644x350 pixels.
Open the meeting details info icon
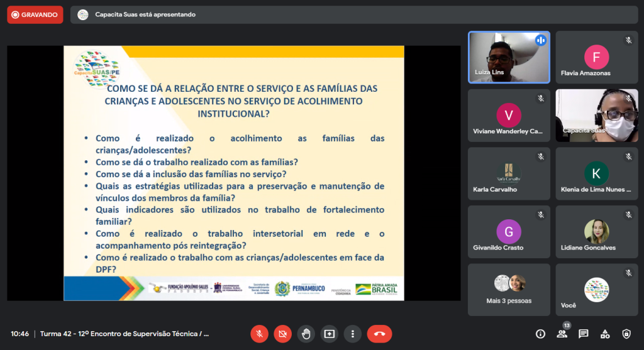(540, 334)
